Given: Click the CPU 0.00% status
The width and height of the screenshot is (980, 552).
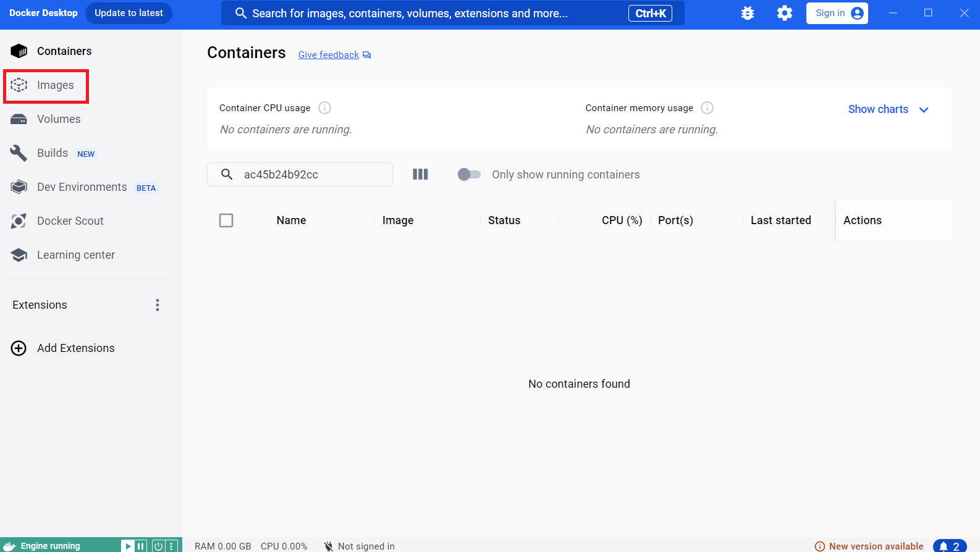Looking at the screenshot, I should [284, 546].
